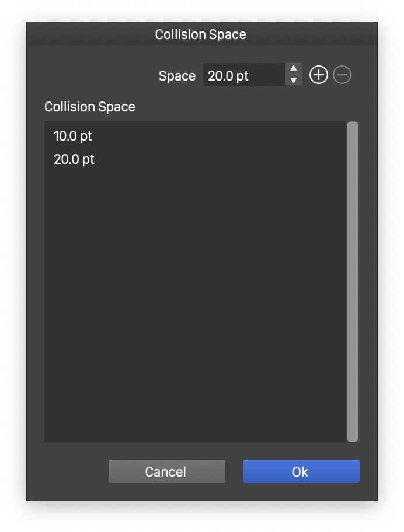Select the 10.0 pt list entry
This screenshot has height=532, width=404.
pos(73,136)
